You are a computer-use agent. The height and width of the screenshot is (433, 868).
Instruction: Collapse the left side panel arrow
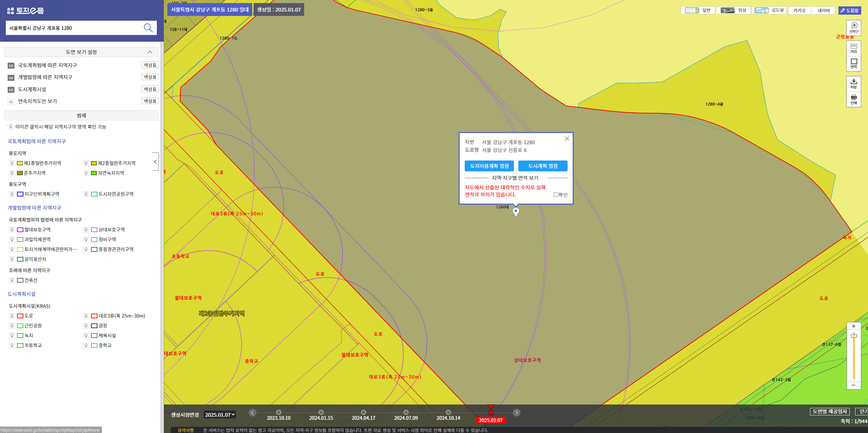155,162
